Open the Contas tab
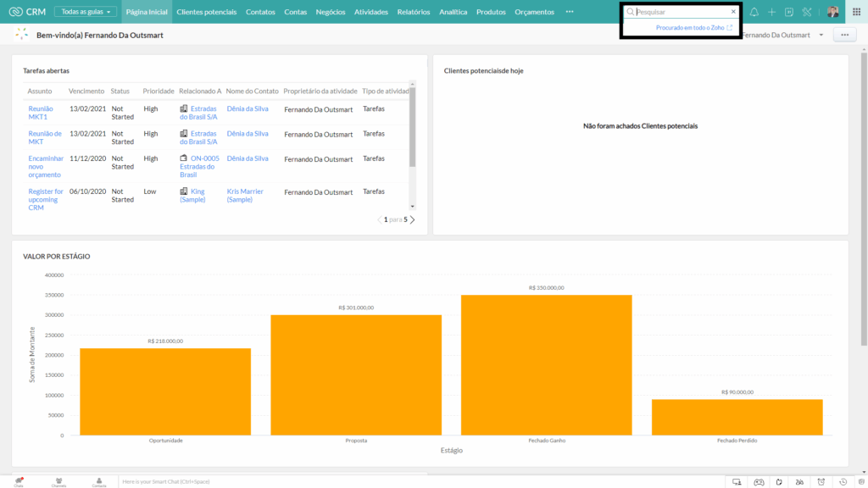Image resolution: width=868 pixels, height=488 pixels. [x=295, y=12]
